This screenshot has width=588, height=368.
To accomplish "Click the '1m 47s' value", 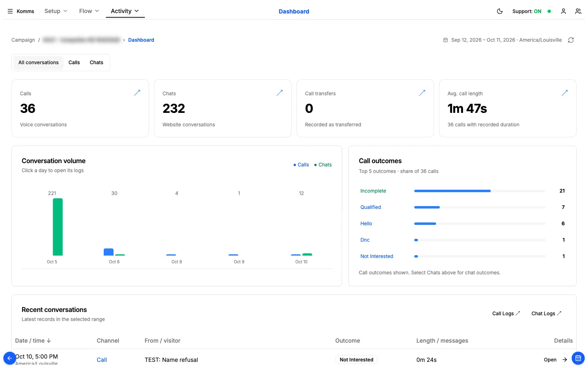I will point(467,108).
